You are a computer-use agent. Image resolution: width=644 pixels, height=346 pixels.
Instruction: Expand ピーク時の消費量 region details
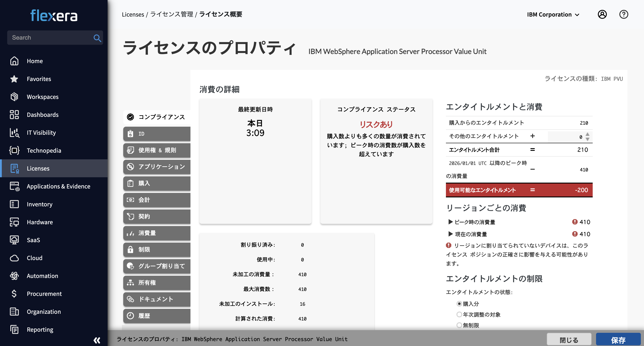pos(451,222)
